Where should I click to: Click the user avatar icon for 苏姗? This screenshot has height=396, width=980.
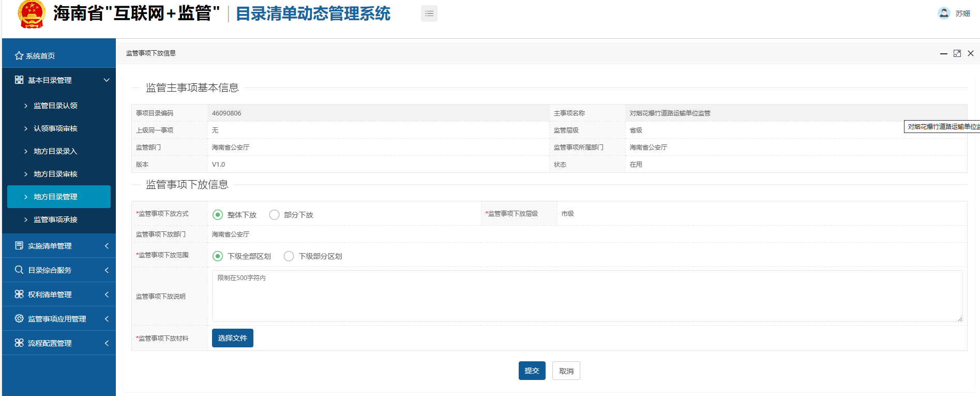click(x=944, y=13)
